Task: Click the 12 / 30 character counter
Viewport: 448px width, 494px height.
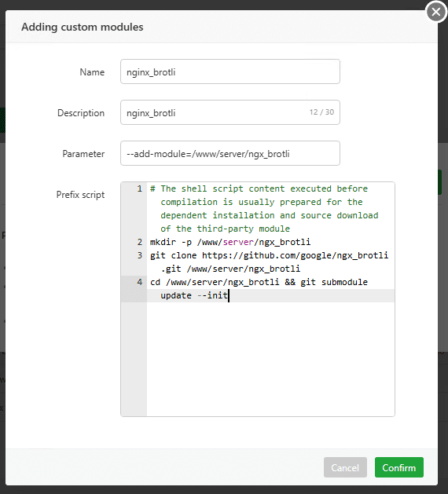Action: pyautogui.click(x=321, y=112)
